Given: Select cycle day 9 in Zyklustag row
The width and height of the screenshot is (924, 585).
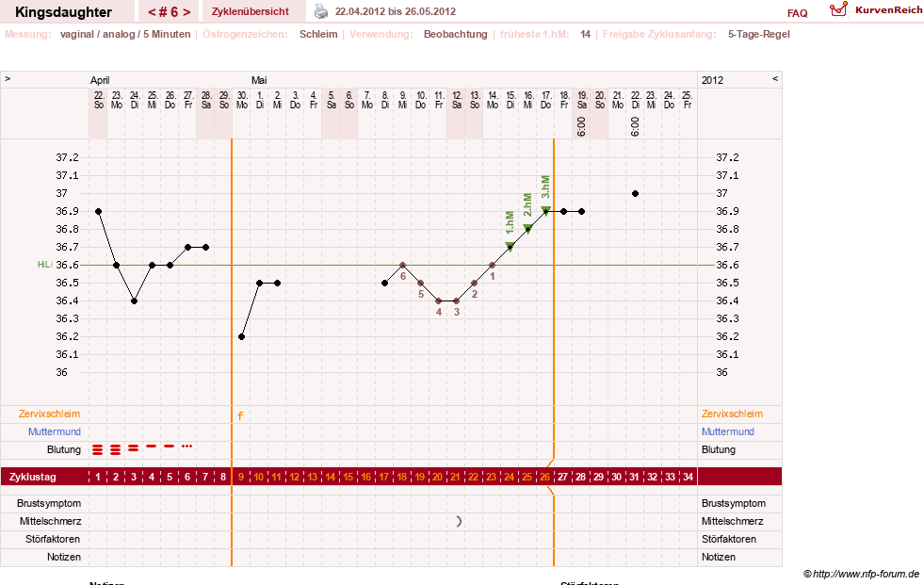Looking at the screenshot, I should tap(240, 477).
